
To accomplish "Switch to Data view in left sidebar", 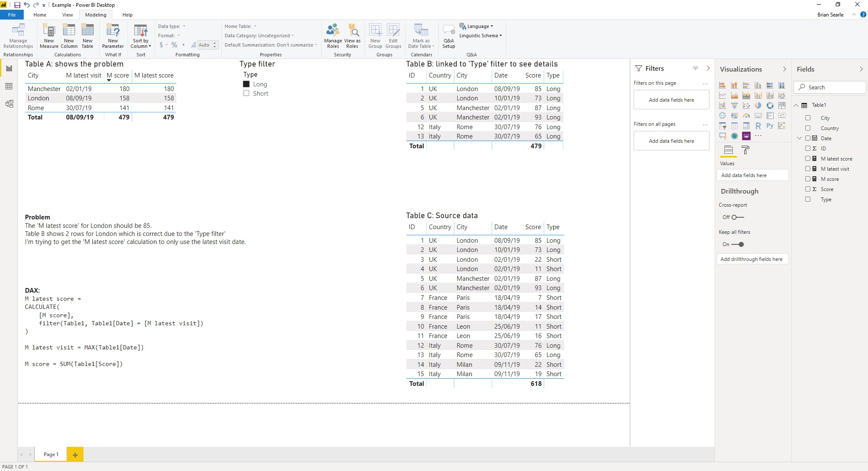I will [9, 86].
